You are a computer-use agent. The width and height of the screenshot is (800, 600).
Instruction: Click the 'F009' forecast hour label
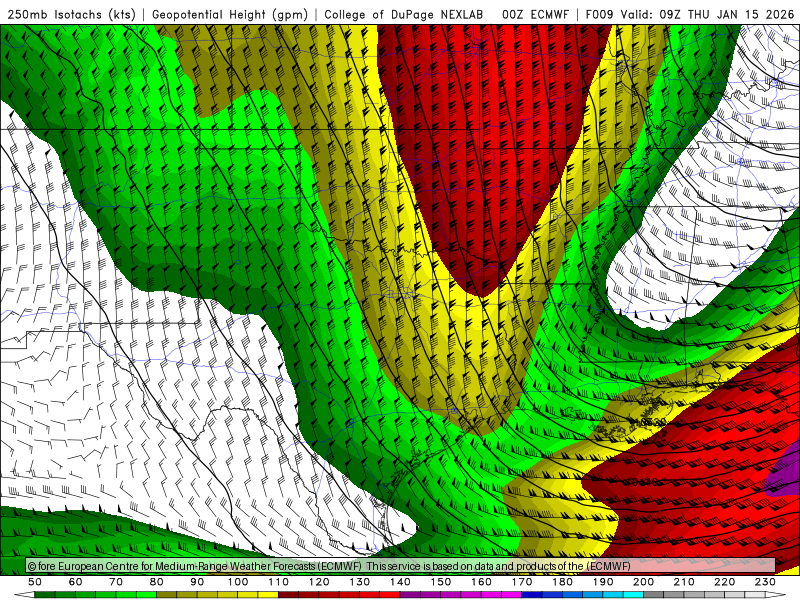[598, 14]
